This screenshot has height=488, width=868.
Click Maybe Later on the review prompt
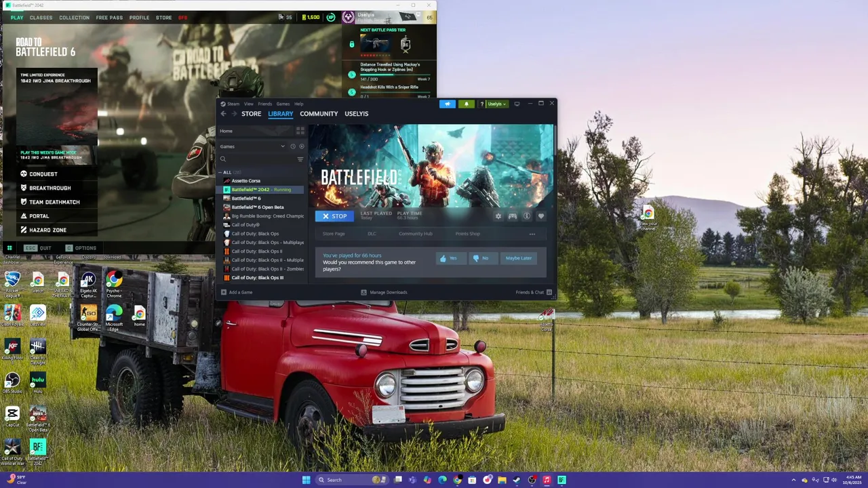click(x=518, y=258)
